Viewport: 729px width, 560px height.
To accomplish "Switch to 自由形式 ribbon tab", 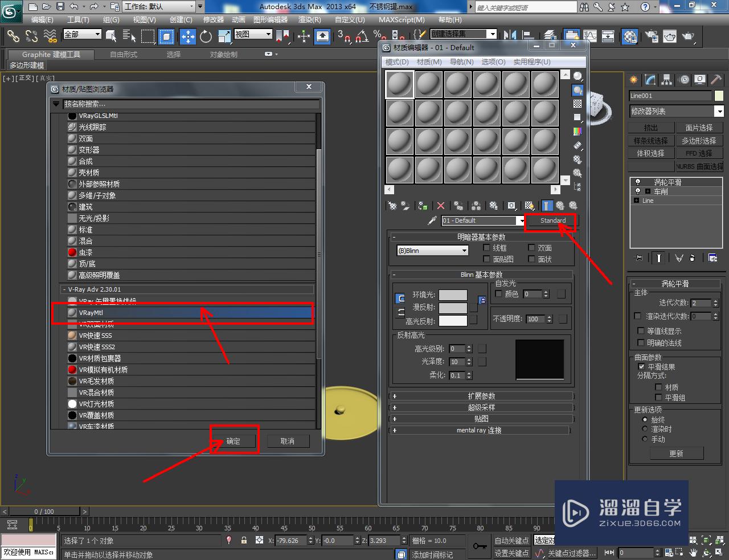I will pyautogui.click(x=124, y=55).
